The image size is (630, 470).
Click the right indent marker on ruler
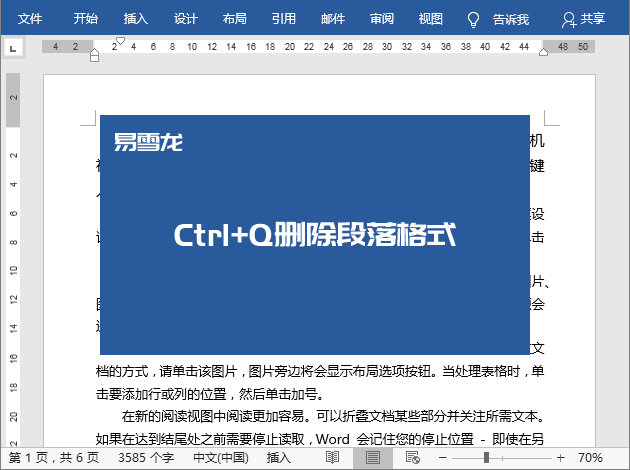pyautogui.click(x=543, y=51)
